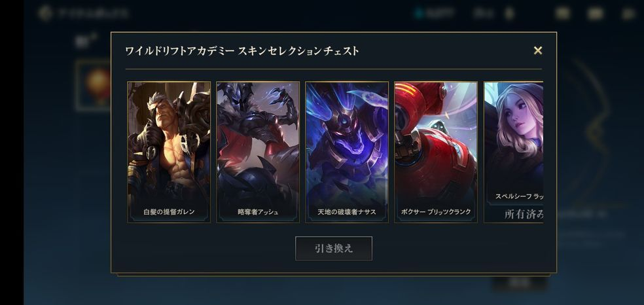Click the 白髪の提督ガレン name label
Viewport: 644px width, 305px height.
coord(169,212)
